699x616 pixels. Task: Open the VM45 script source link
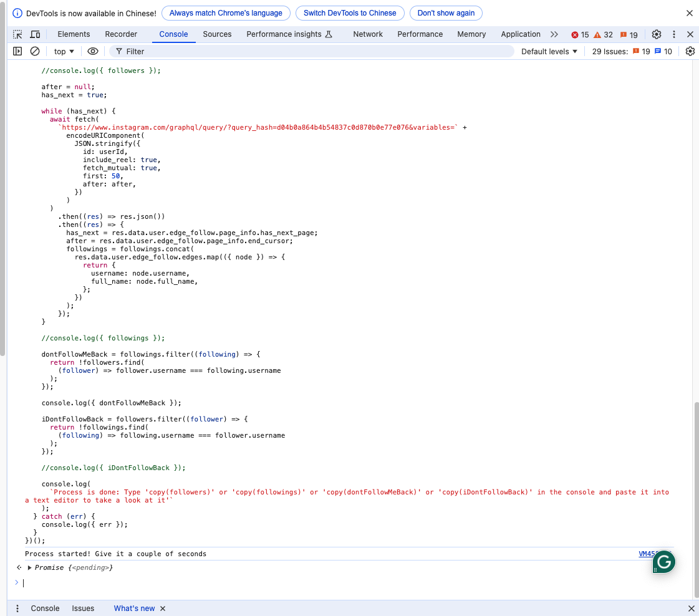647,554
